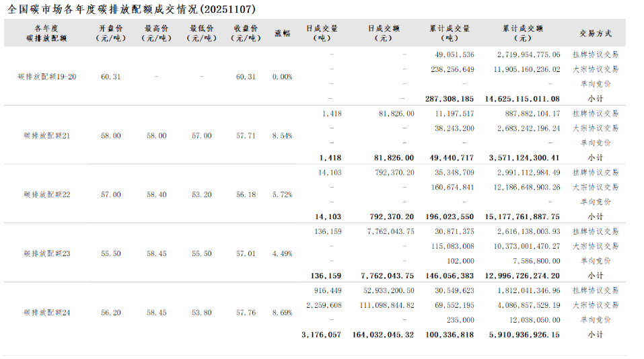Click the 8.69% change value
The width and height of the screenshot is (644, 359).
[x=282, y=313]
